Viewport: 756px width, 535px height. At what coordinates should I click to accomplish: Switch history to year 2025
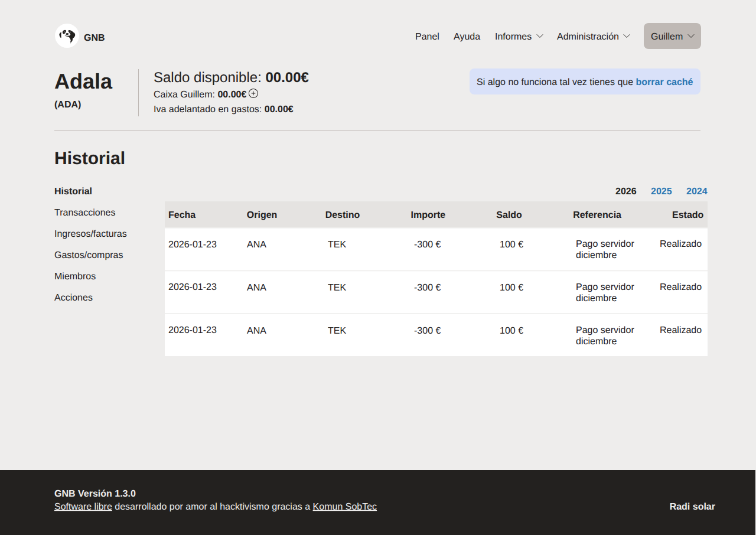click(661, 191)
